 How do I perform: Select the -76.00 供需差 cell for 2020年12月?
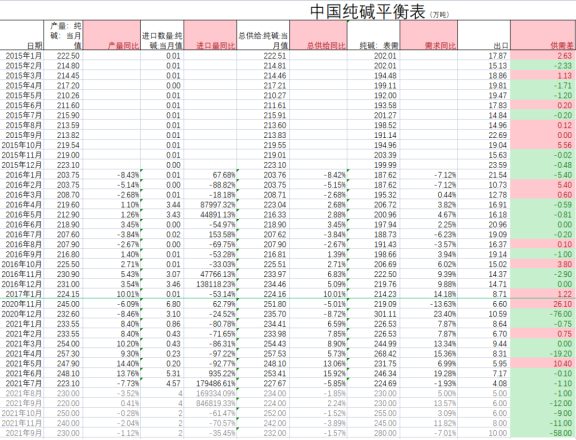coord(543,314)
